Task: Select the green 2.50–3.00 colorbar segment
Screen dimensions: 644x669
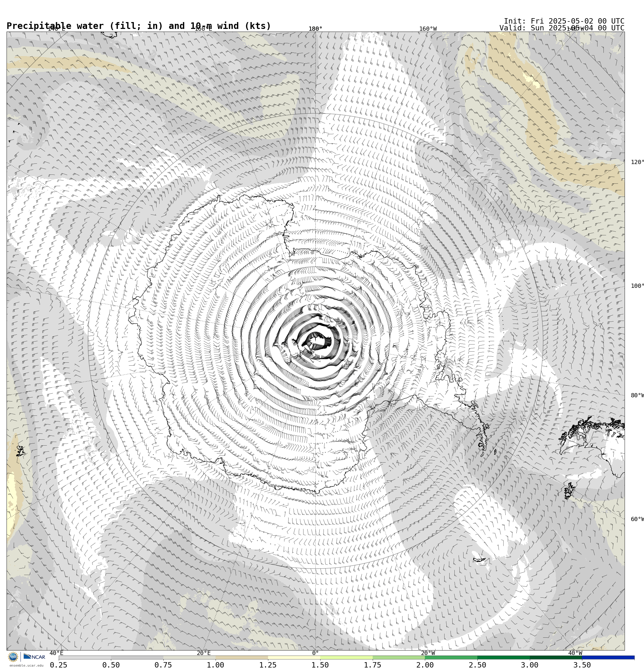Action: (x=503, y=657)
